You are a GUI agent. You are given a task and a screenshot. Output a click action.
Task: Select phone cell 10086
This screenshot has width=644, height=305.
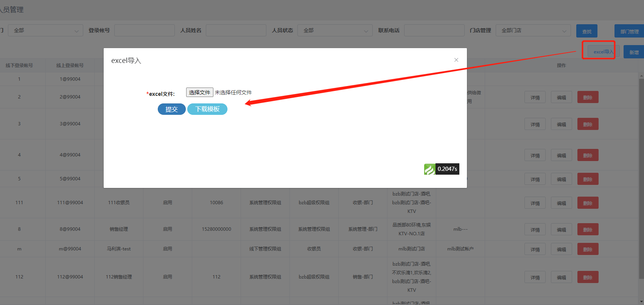click(216, 203)
